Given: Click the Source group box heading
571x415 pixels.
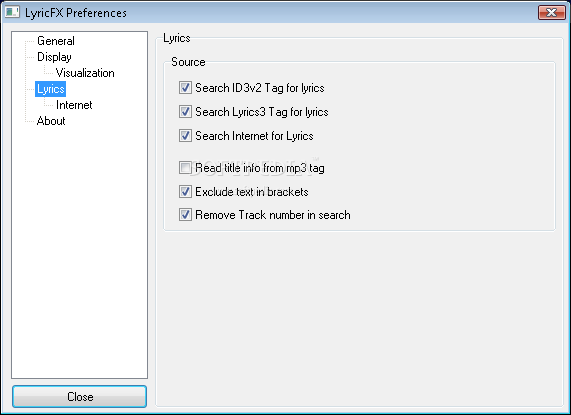Looking at the screenshot, I should pos(188,62).
